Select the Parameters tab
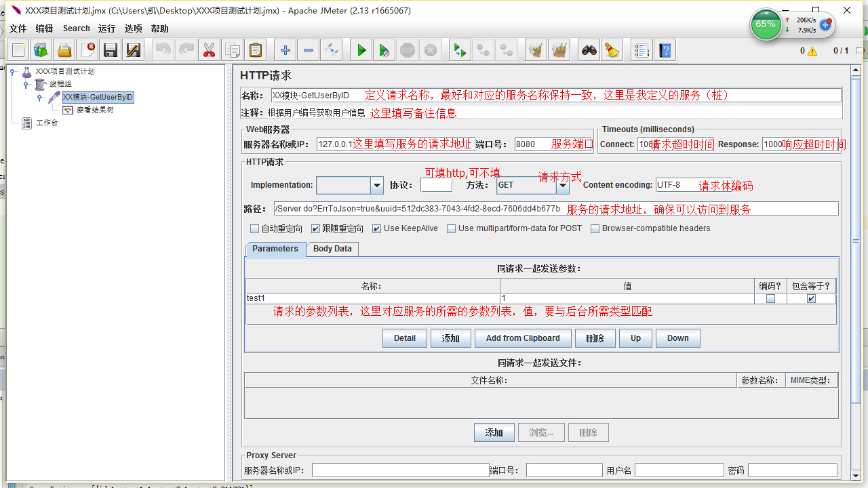This screenshot has height=488, width=868. coord(275,249)
